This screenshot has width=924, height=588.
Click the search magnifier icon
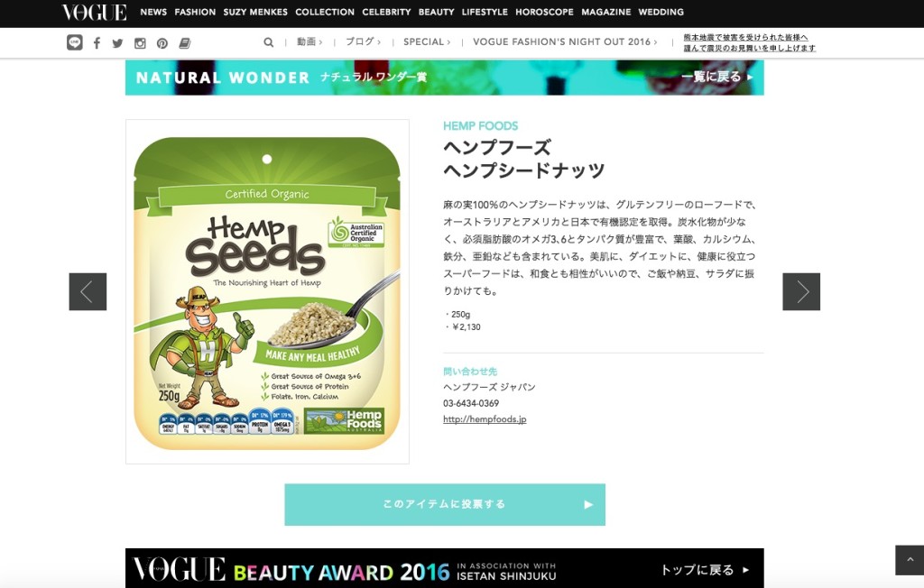pos(269,42)
